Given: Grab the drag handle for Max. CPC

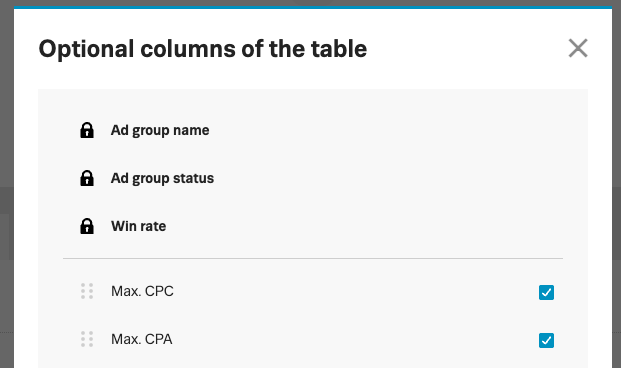Looking at the screenshot, I should click(87, 291).
